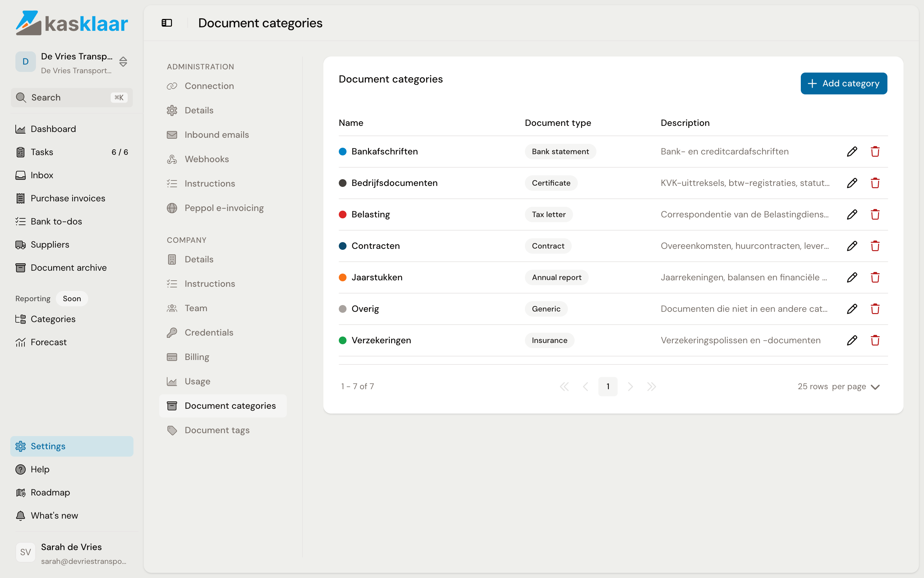924x578 pixels.
Task: Click the green Verzekeringen color dot
Action: [x=343, y=340]
